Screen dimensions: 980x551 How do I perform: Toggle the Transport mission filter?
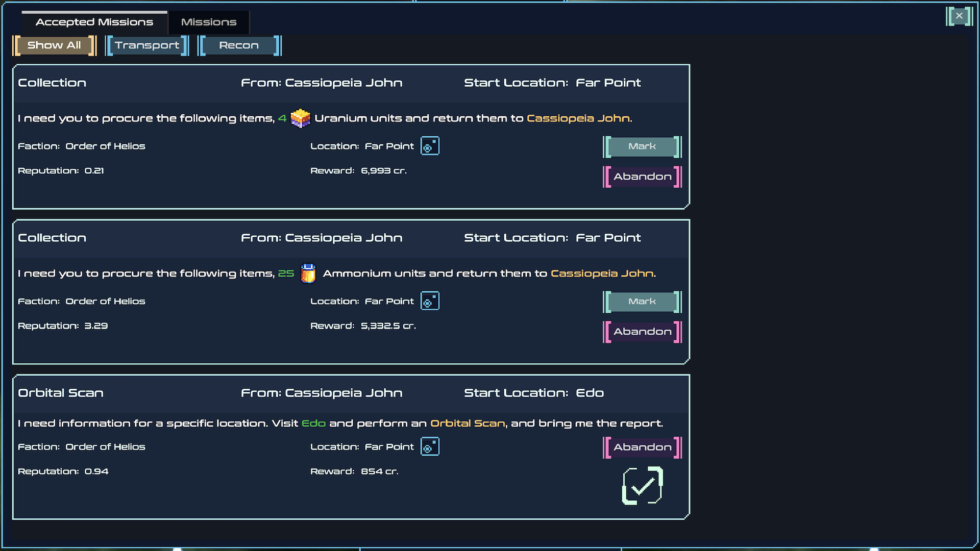click(x=147, y=45)
